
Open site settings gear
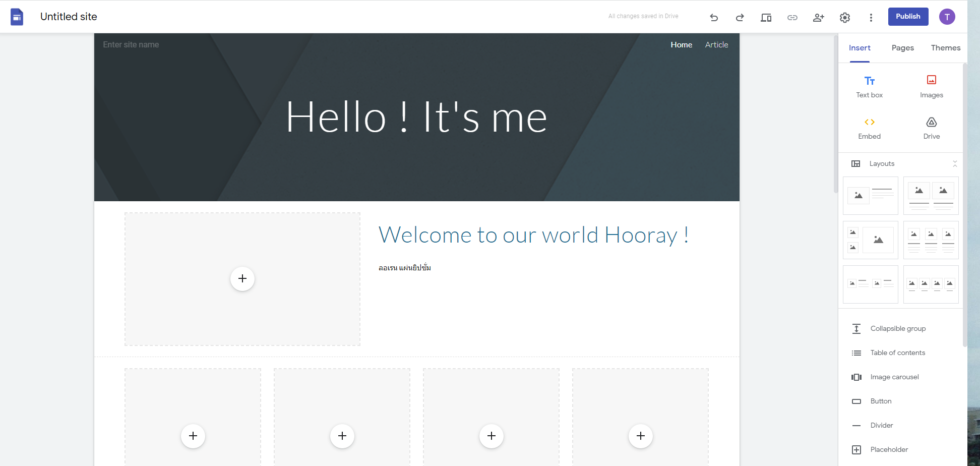click(845, 17)
